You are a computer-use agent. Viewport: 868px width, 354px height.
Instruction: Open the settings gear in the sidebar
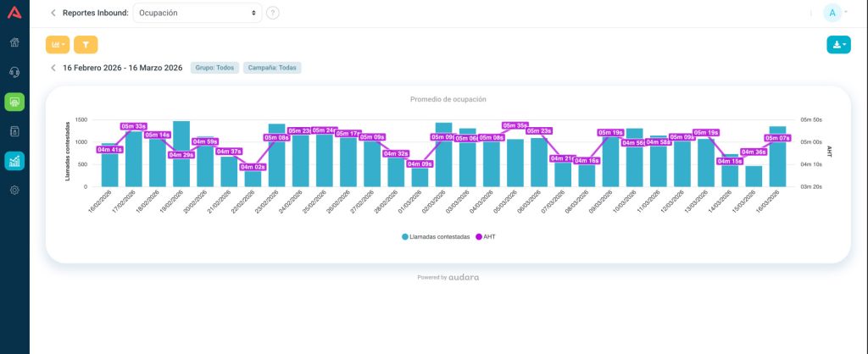(14, 190)
